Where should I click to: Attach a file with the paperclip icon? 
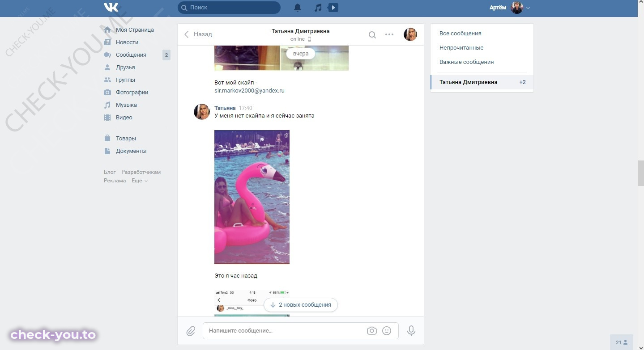[x=191, y=331]
